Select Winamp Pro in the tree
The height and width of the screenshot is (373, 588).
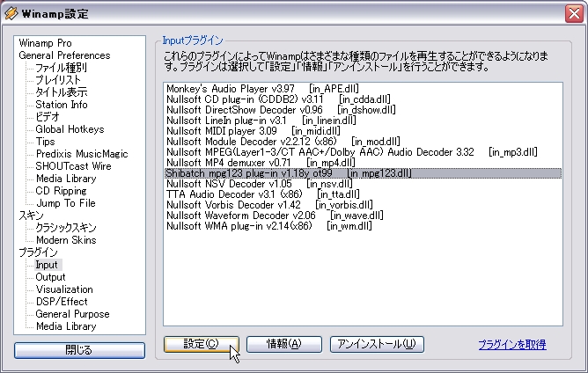pyautogui.click(x=46, y=43)
